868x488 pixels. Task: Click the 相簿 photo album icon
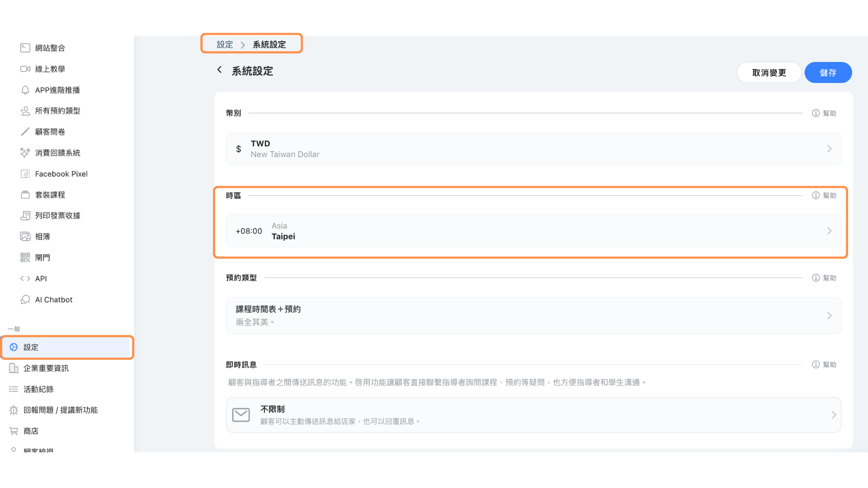point(25,236)
